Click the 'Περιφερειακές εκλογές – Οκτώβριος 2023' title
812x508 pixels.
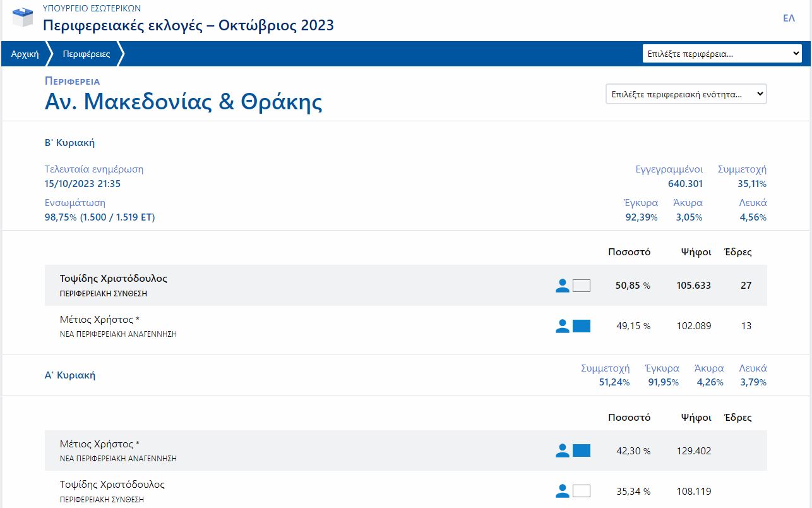tap(188, 25)
